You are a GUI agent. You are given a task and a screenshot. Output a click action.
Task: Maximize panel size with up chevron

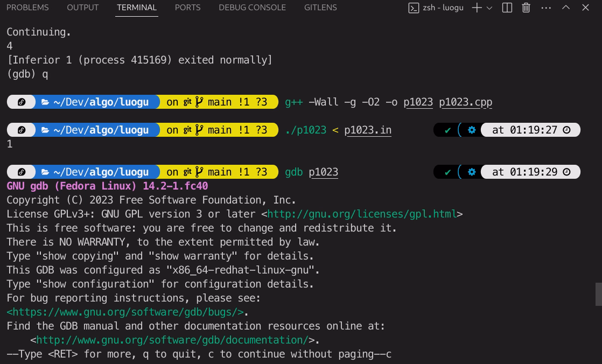point(566,8)
